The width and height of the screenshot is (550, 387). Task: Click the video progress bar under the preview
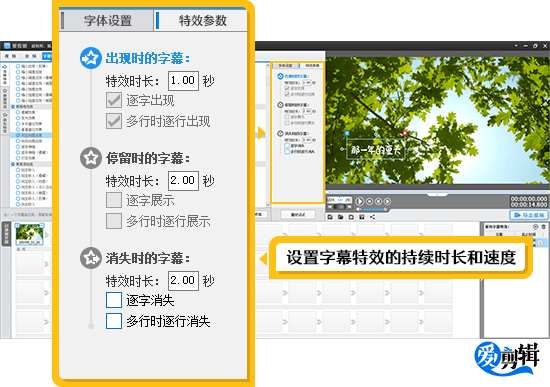(x=437, y=192)
